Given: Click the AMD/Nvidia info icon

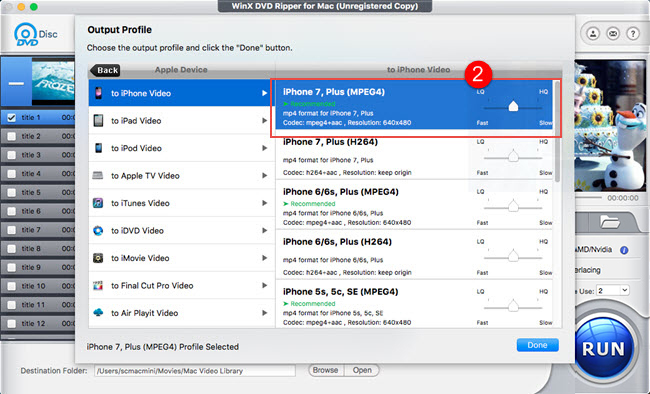Looking at the screenshot, I should tap(624, 250).
